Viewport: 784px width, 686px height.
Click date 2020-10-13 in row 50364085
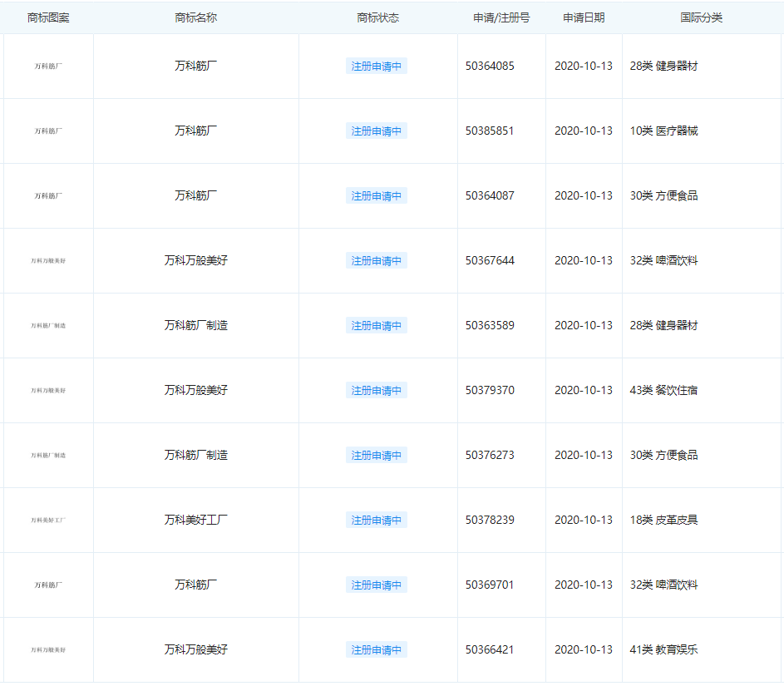584,66
